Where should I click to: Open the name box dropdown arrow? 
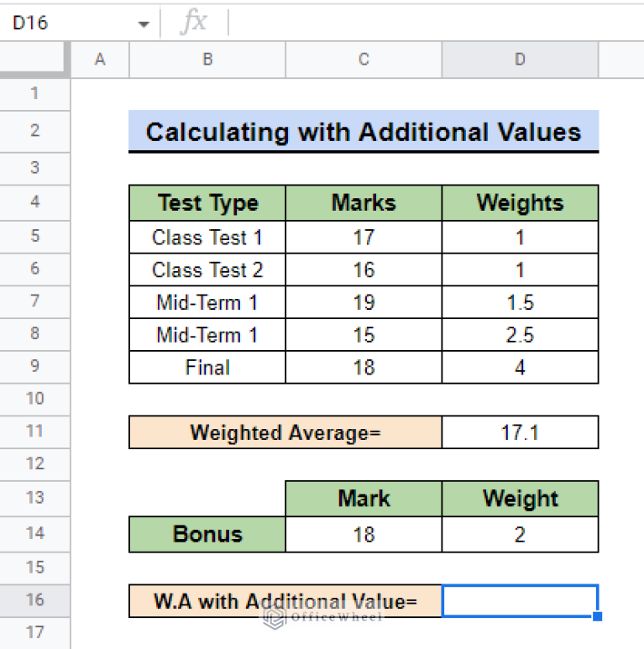[144, 24]
